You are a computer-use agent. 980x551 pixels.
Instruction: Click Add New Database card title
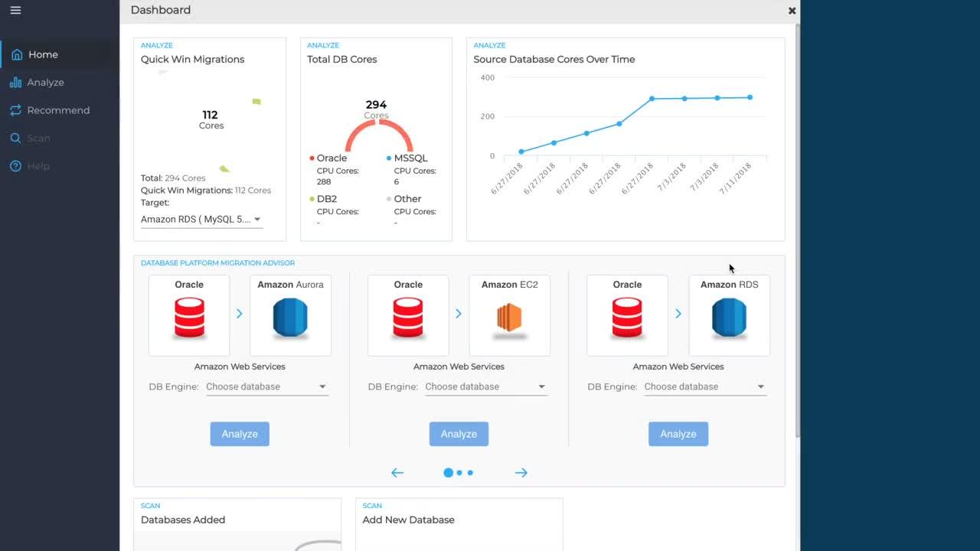click(409, 520)
